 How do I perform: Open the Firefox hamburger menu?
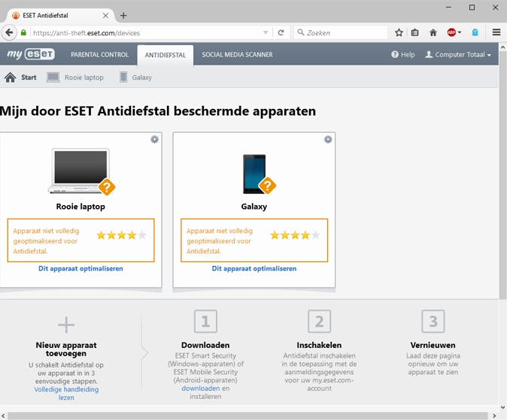point(496,32)
